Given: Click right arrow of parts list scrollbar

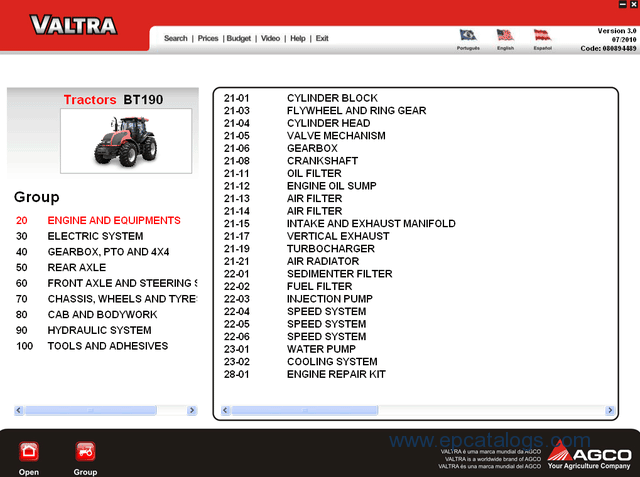Looking at the screenshot, I should pos(610,410).
